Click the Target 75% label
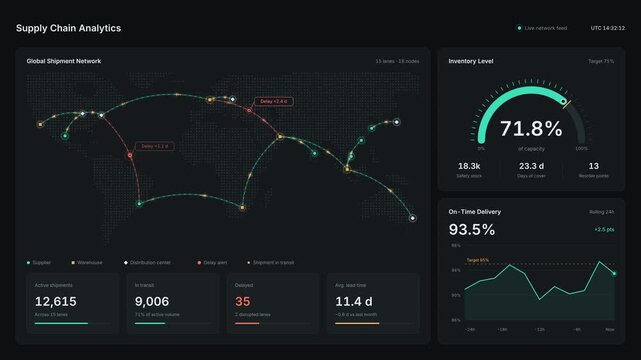 tap(601, 61)
